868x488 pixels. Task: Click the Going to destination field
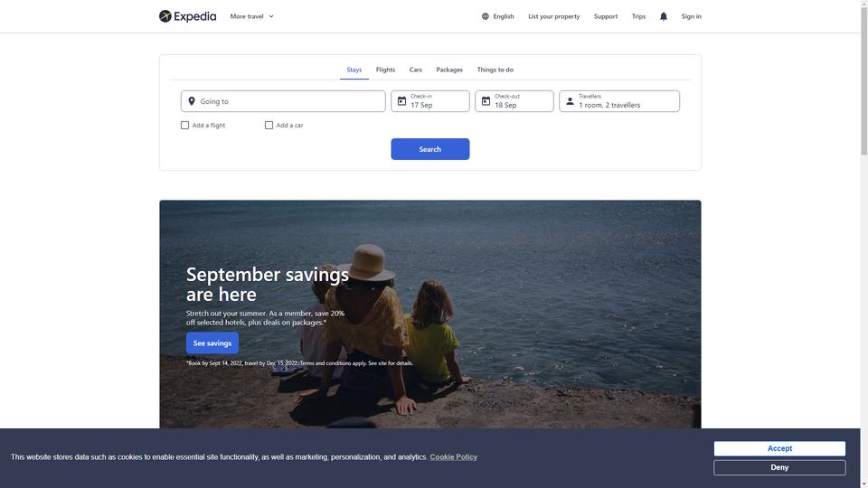[x=283, y=101]
